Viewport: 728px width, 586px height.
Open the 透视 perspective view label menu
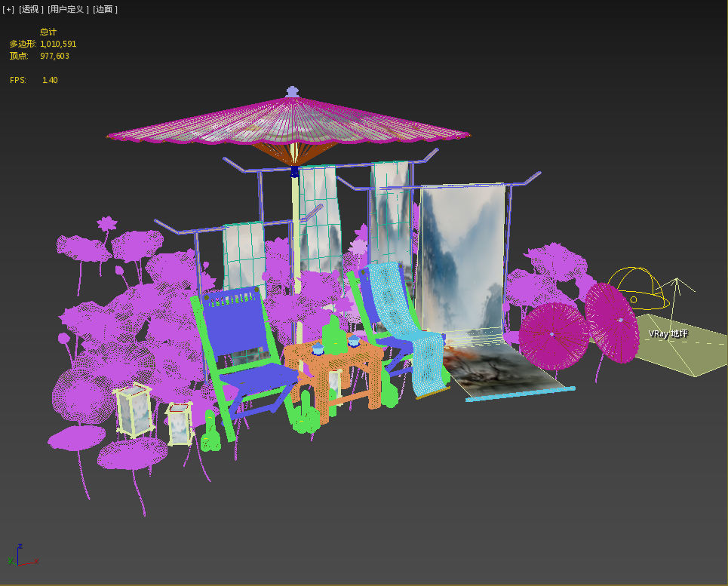tap(31, 9)
